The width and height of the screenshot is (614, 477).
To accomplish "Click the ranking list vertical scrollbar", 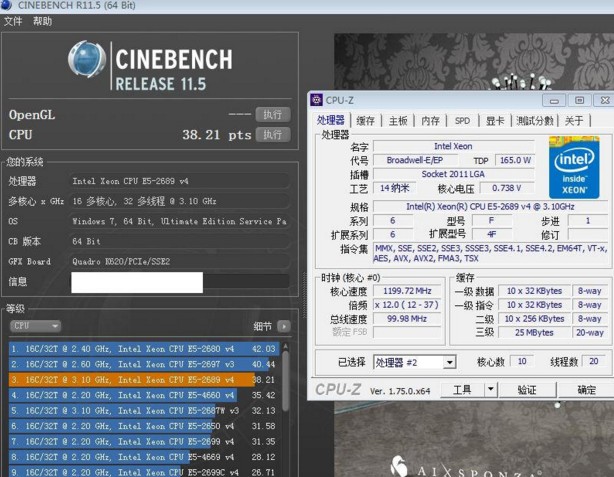I will click(x=285, y=382).
